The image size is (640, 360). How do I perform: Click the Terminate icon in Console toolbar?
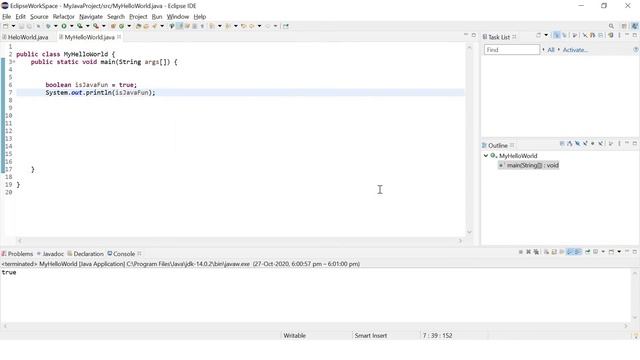[x=521, y=252]
